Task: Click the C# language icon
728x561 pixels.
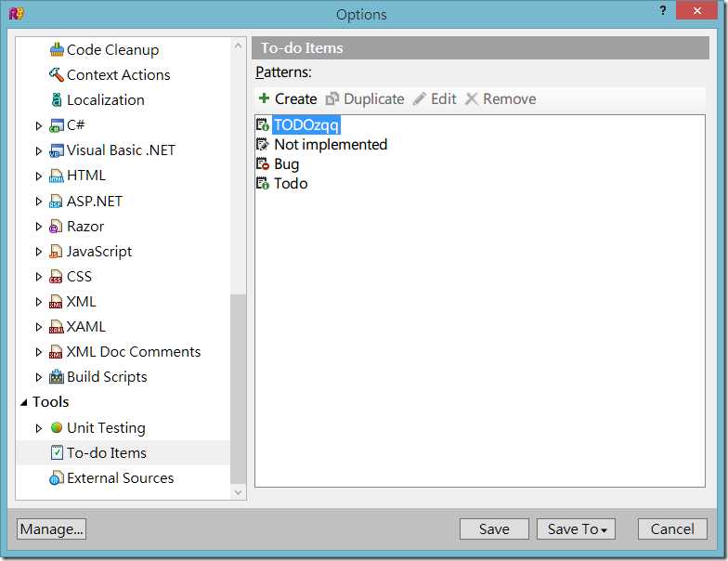Action: click(56, 125)
